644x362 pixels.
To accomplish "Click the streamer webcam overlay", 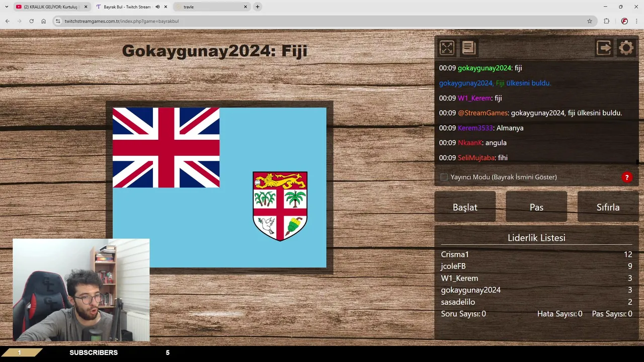I will [x=81, y=290].
